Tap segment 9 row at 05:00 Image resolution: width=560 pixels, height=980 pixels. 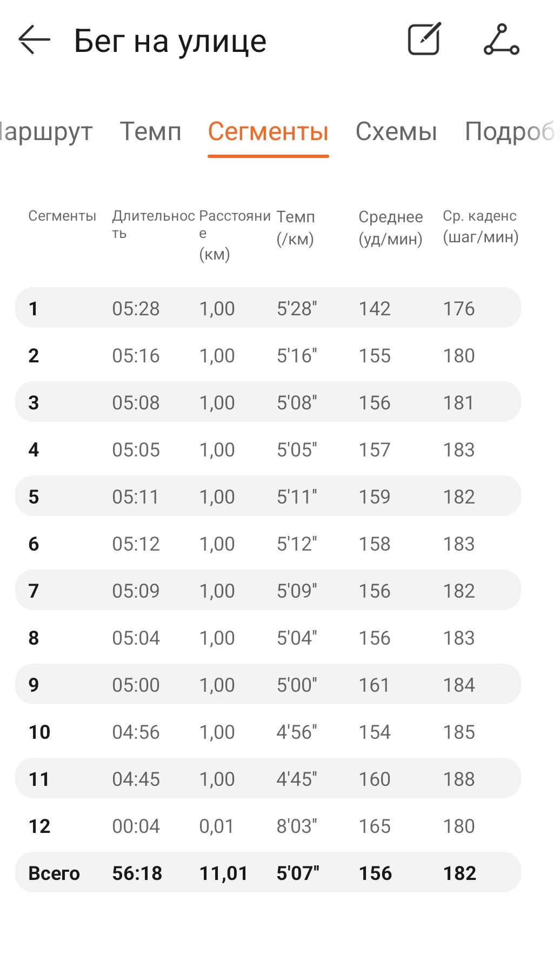(268, 684)
